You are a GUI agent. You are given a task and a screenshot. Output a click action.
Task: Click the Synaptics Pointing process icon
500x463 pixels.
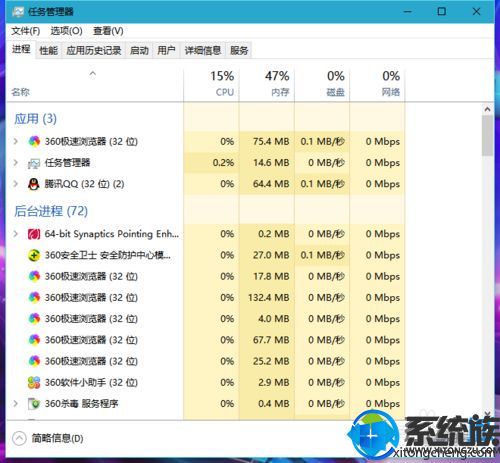click(x=34, y=234)
